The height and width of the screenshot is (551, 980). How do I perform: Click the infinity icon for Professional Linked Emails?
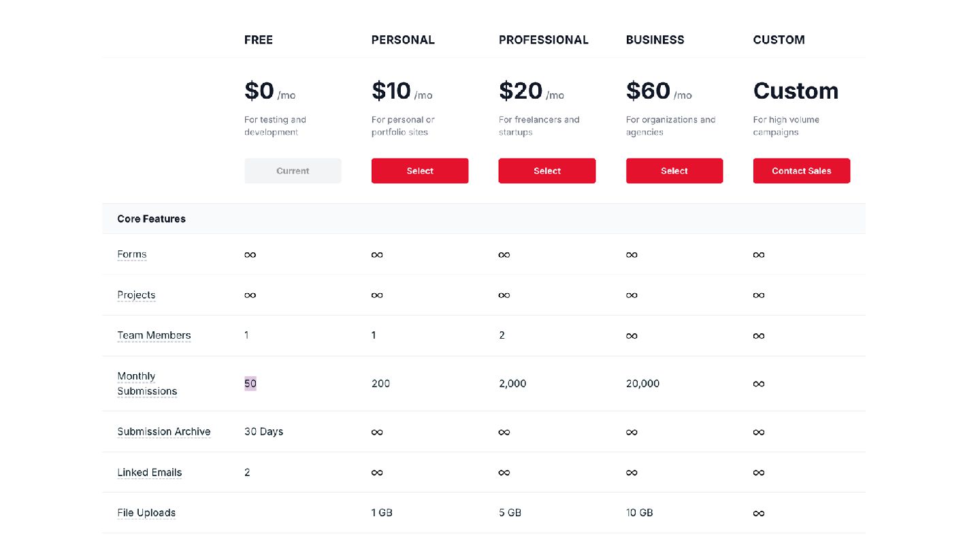504,473
